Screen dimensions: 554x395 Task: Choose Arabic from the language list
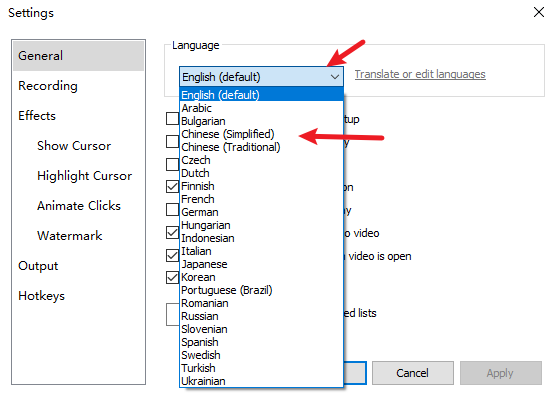click(261, 108)
